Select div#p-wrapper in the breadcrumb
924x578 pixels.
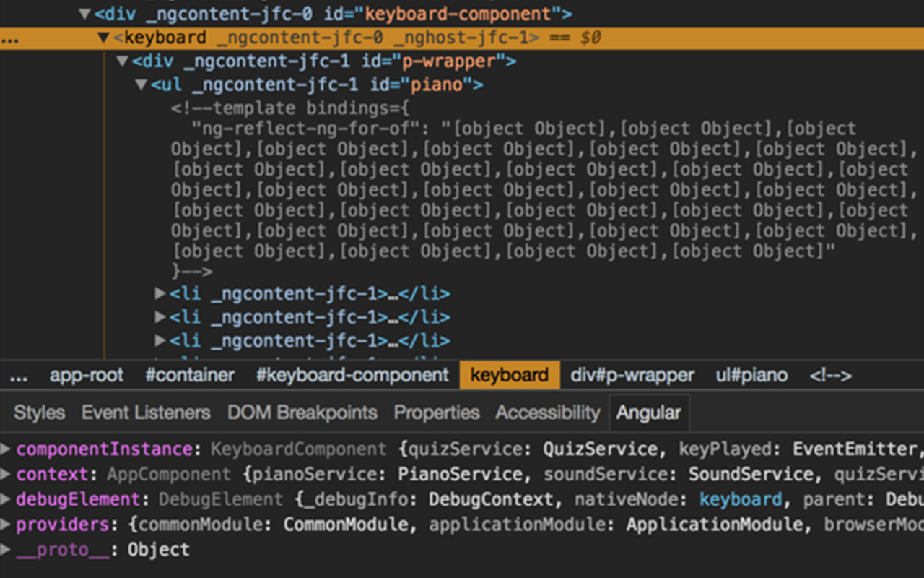tap(632, 376)
